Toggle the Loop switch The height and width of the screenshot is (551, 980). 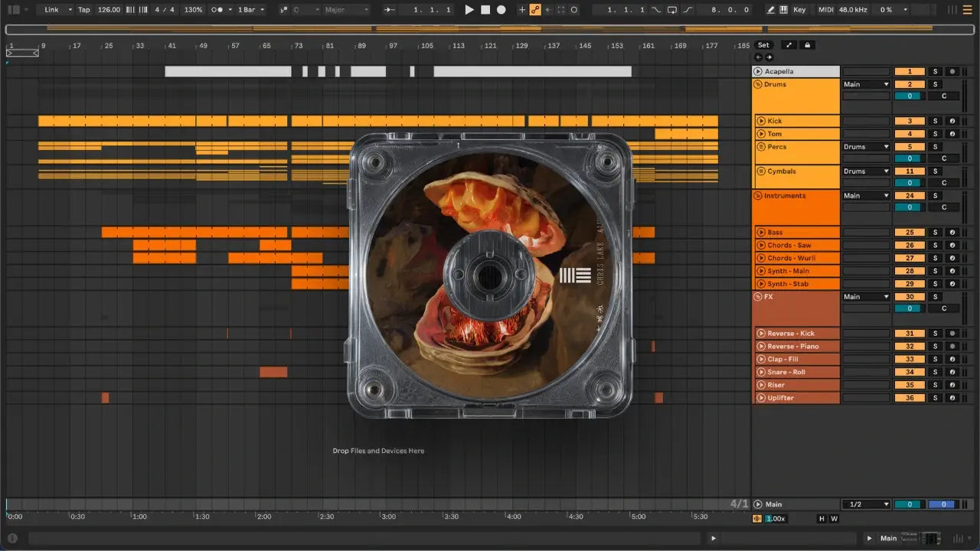tap(672, 10)
